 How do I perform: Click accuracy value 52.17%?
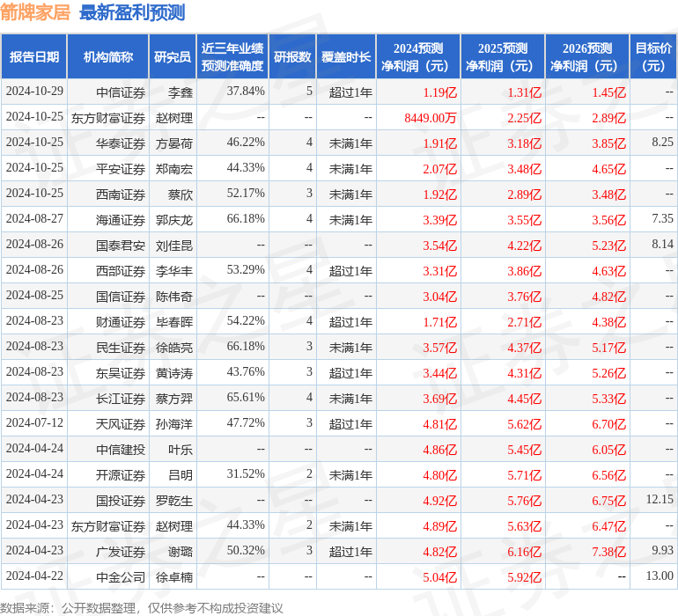[246, 194]
